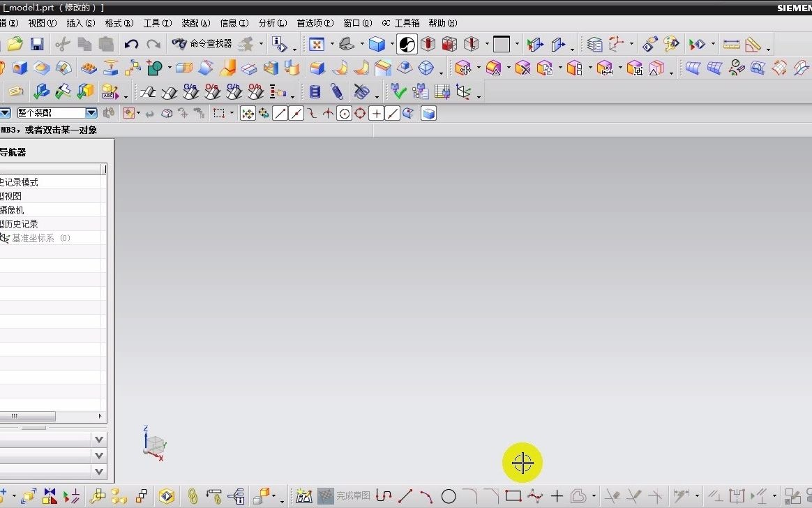Select the Circle sketch tool
This screenshot has width=812, height=508.
coord(449,496)
